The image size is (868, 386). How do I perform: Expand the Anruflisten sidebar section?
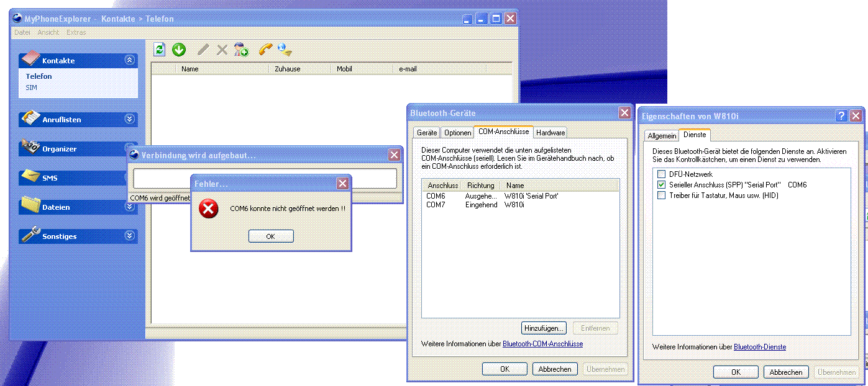click(x=129, y=119)
